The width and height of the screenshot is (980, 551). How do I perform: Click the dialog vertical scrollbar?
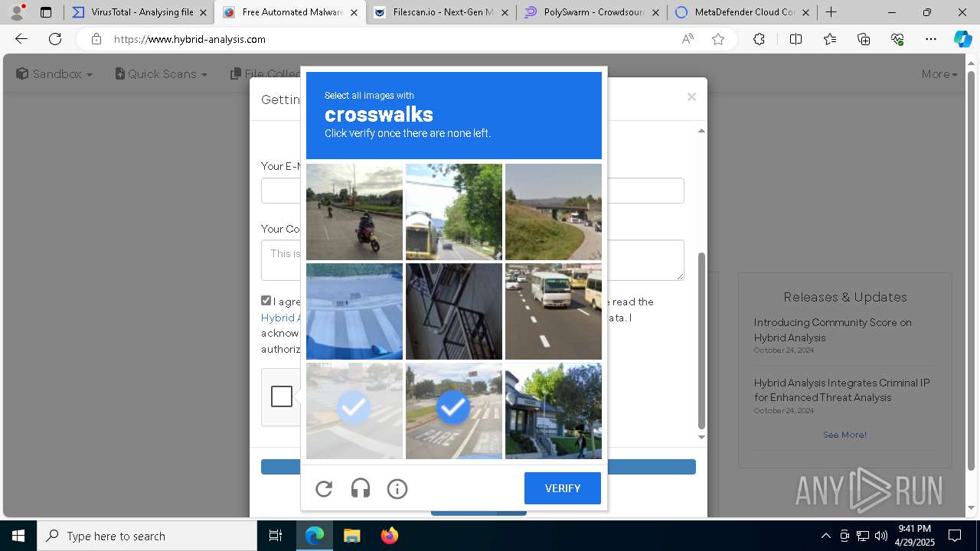[701, 341]
